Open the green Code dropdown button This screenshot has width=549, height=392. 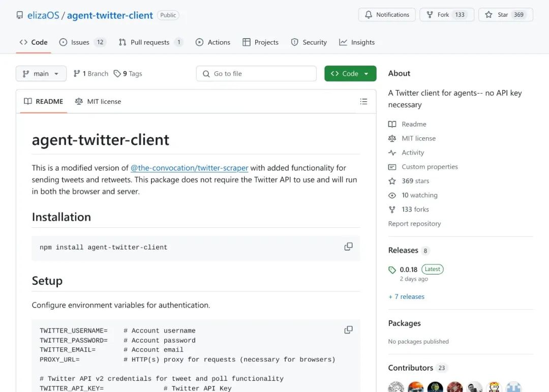[350, 74]
